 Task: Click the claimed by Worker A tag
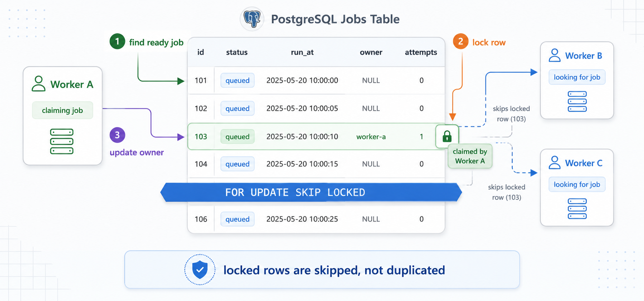470,156
